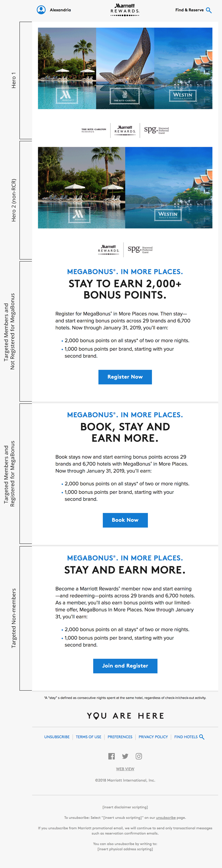The width and height of the screenshot is (222, 868).
Task: Open the Privacy Policy link
Action: [153, 737]
